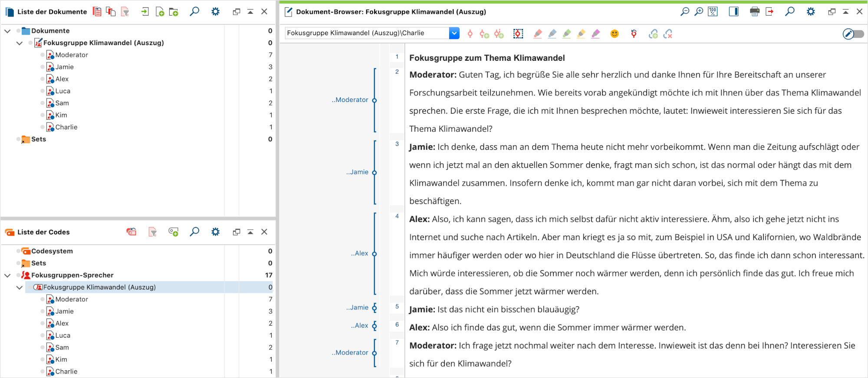Zoom in in the Dokument-Browser
Screen dimensions: 868x378
(699, 12)
